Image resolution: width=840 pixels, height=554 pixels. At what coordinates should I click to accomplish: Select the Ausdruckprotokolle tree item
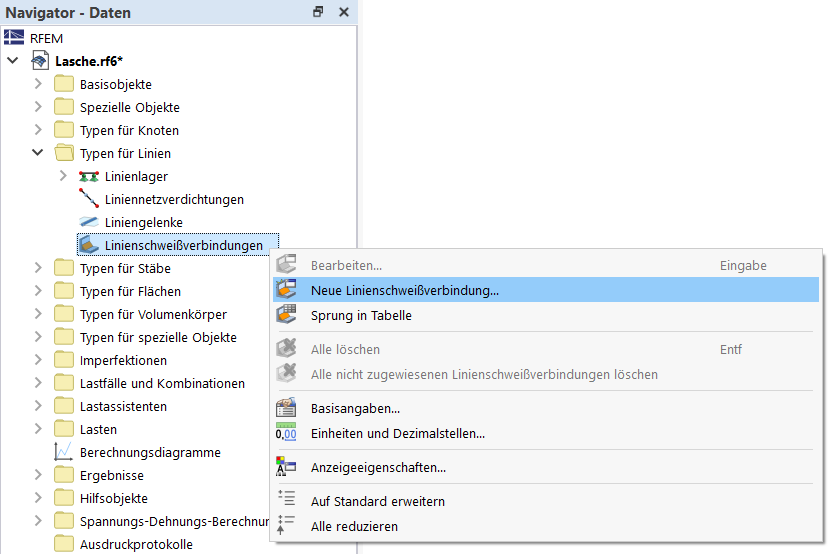[x=136, y=544]
